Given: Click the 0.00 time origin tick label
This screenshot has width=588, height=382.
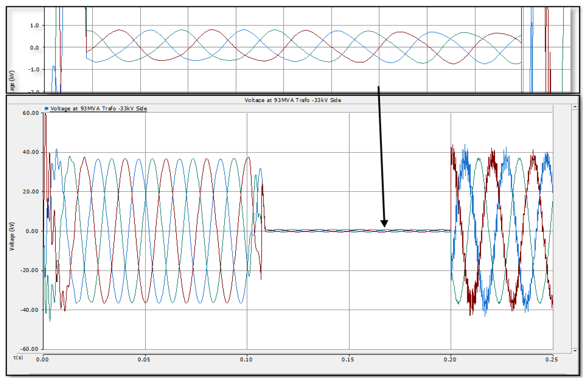Looking at the screenshot, I should [x=42, y=360].
